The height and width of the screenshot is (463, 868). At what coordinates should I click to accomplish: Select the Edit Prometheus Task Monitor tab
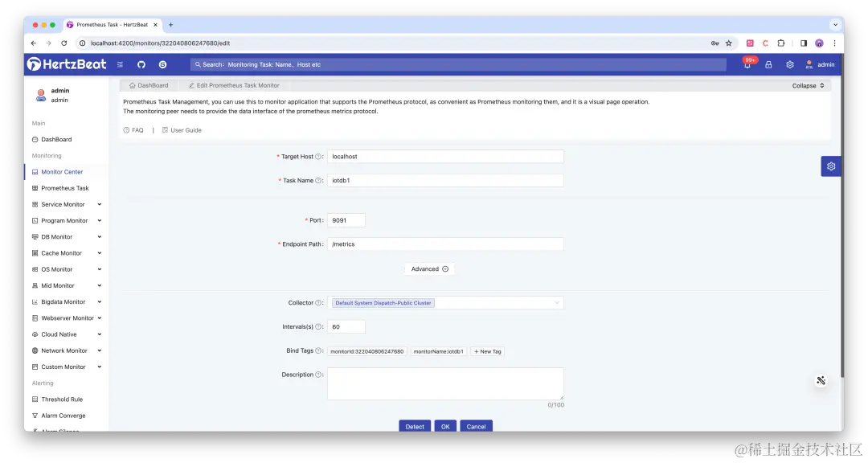(x=234, y=85)
